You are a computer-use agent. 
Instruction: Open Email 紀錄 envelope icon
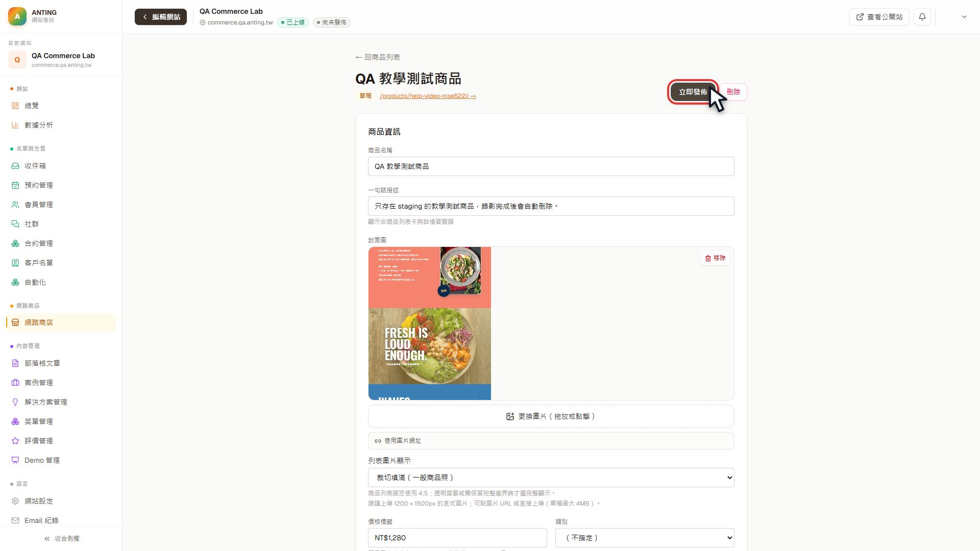click(x=15, y=520)
